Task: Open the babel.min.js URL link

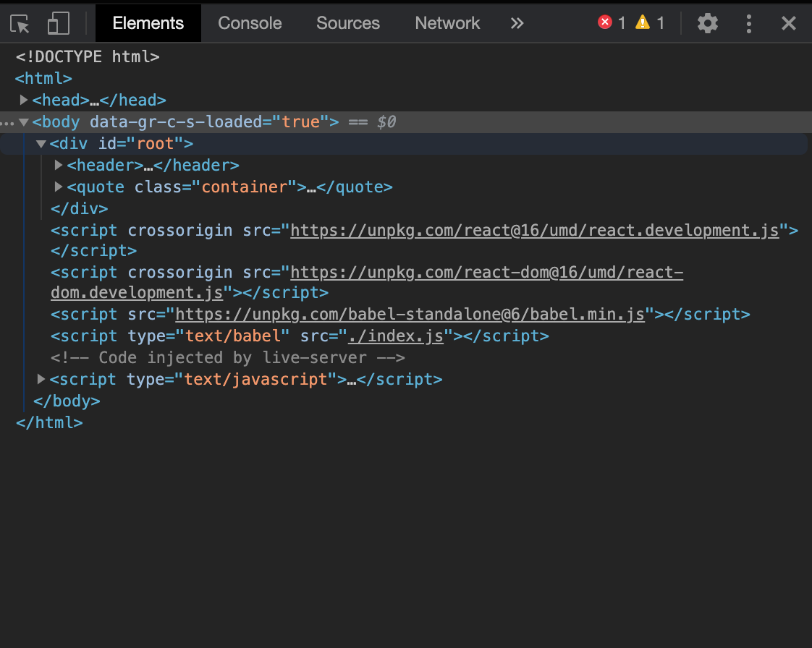Action: point(410,314)
